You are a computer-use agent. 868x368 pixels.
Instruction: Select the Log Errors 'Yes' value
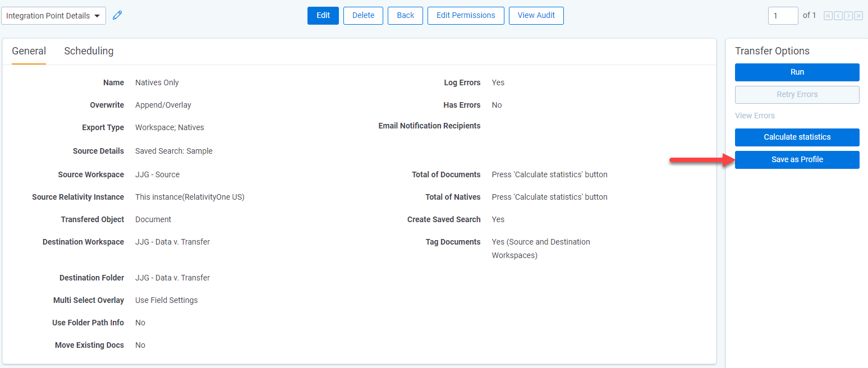(x=498, y=82)
